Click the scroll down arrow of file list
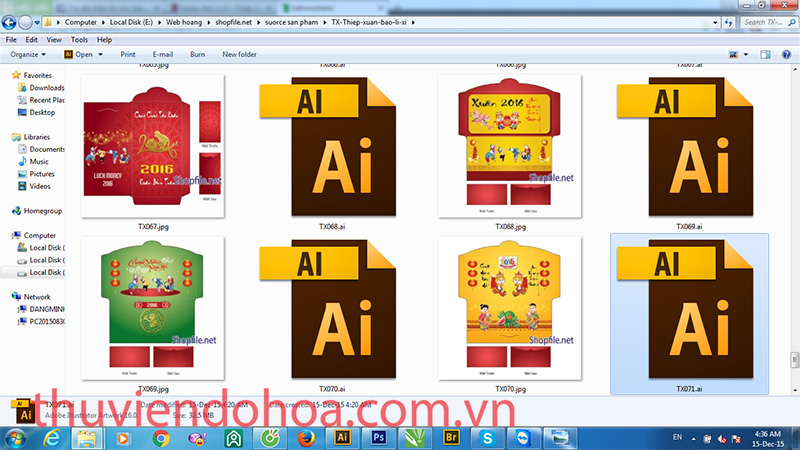The image size is (800, 450). point(795,390)
